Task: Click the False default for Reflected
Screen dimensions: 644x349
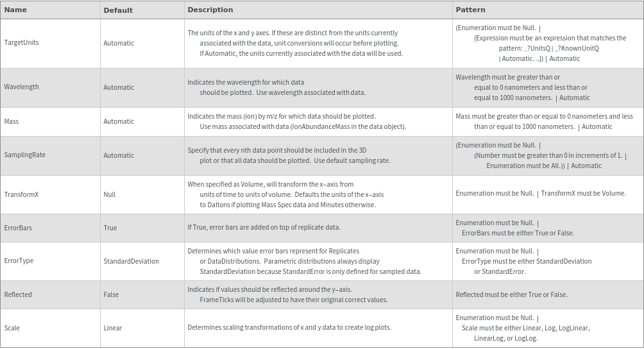Action: coord(111,294)
